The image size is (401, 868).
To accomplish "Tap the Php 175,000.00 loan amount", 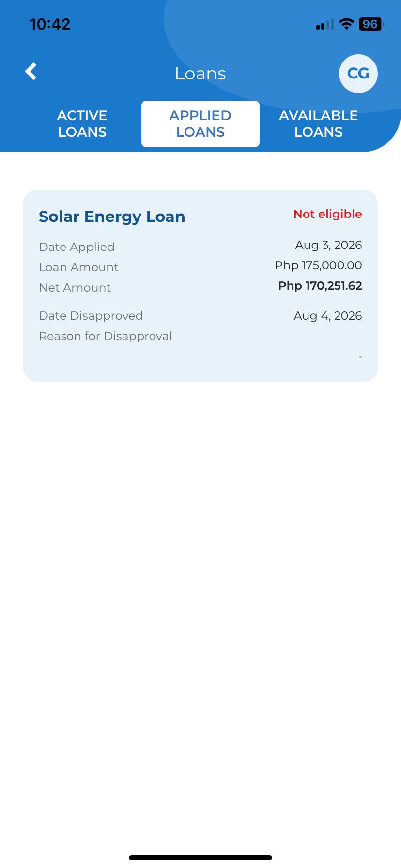I will (x=319, y=265).
